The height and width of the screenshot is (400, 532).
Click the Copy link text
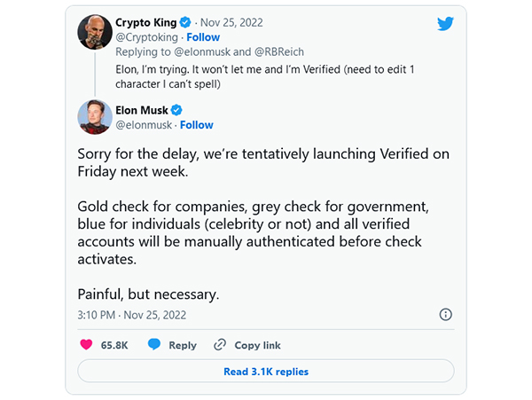coord(257,345)
